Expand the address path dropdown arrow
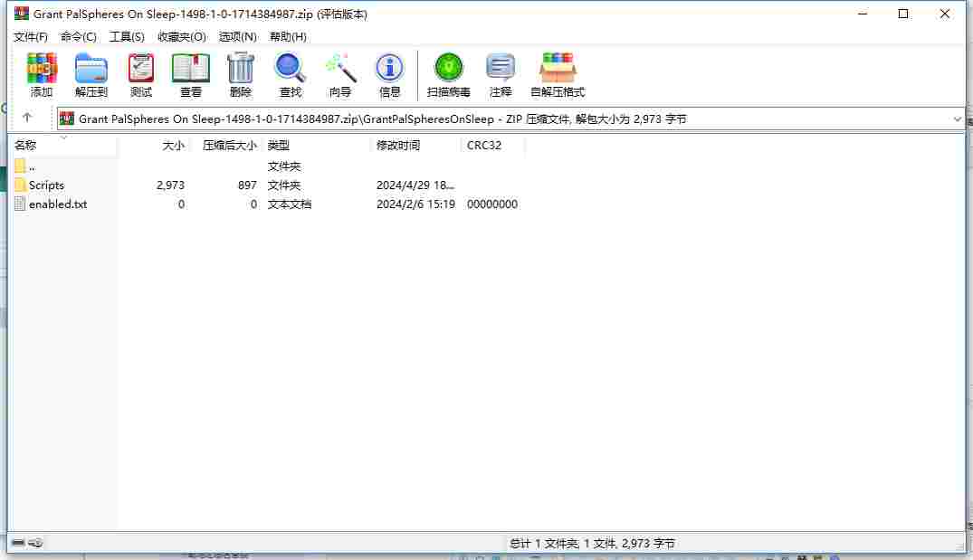Image resolution: width=973 pixels, height=560 pixels. 957,119
